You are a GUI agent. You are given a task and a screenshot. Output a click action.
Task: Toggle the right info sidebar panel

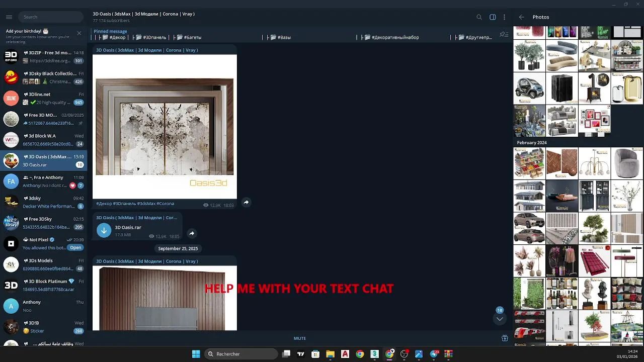(493, 17)
